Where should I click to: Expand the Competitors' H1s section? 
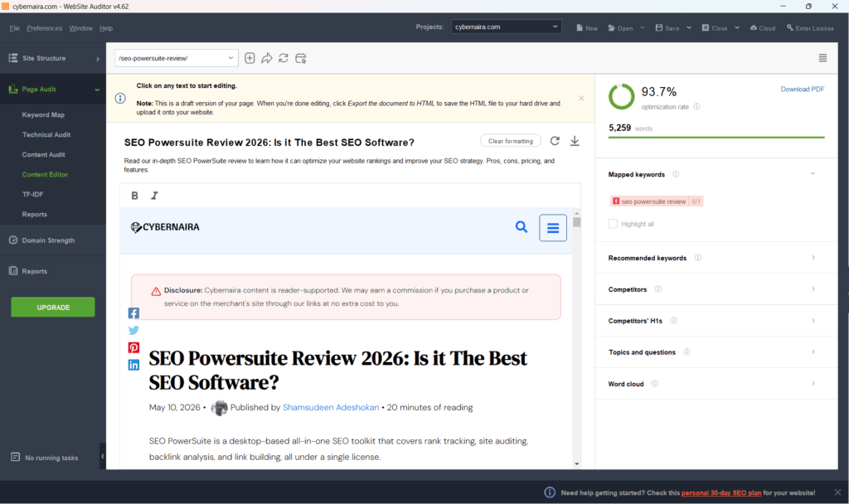coord(813,321)
